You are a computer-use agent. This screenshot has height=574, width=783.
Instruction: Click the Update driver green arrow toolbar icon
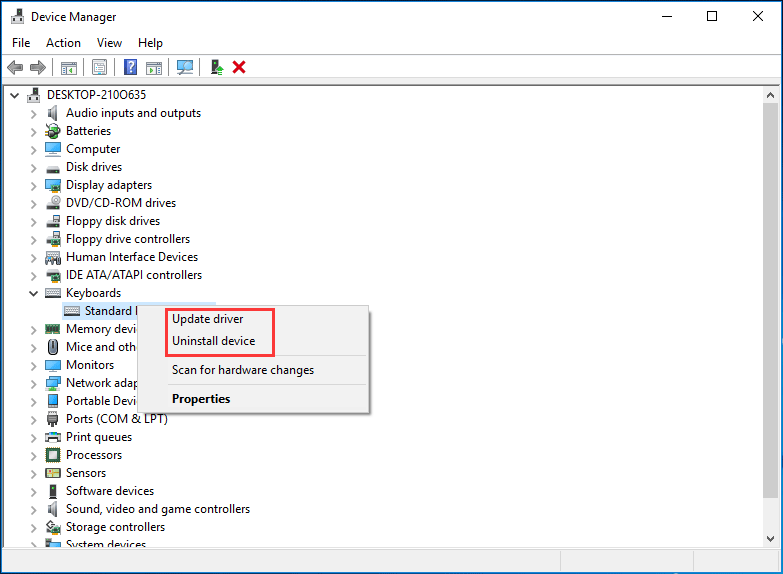click(x=216, y=67)
